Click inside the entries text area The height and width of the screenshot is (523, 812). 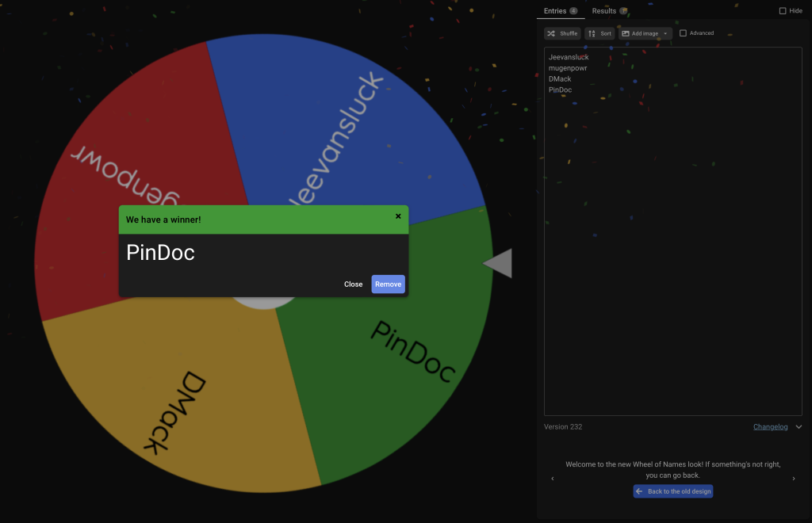coord(672,231)
